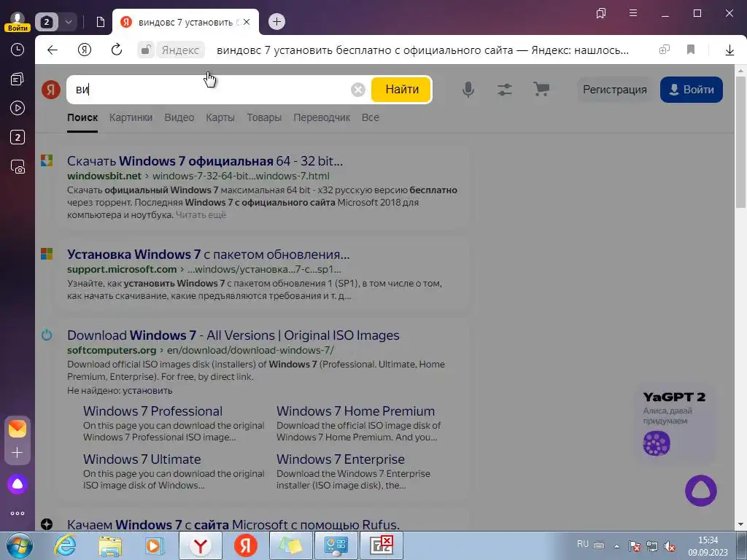Open the browser hamburger menu

coord(633,13)
